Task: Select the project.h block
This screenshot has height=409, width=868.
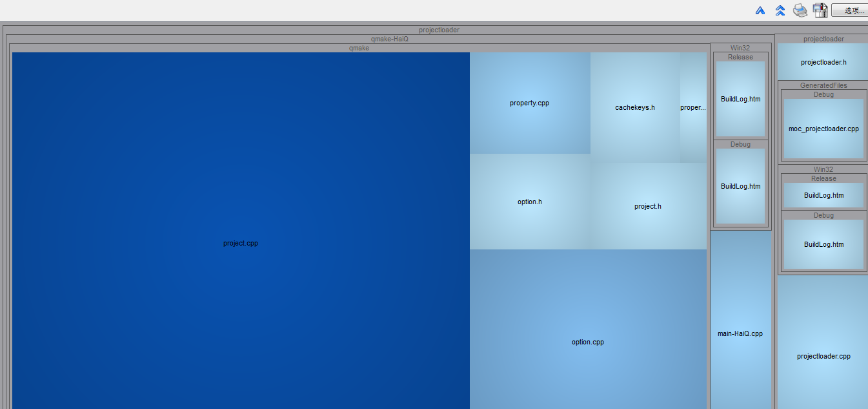Action: (649, 206)
